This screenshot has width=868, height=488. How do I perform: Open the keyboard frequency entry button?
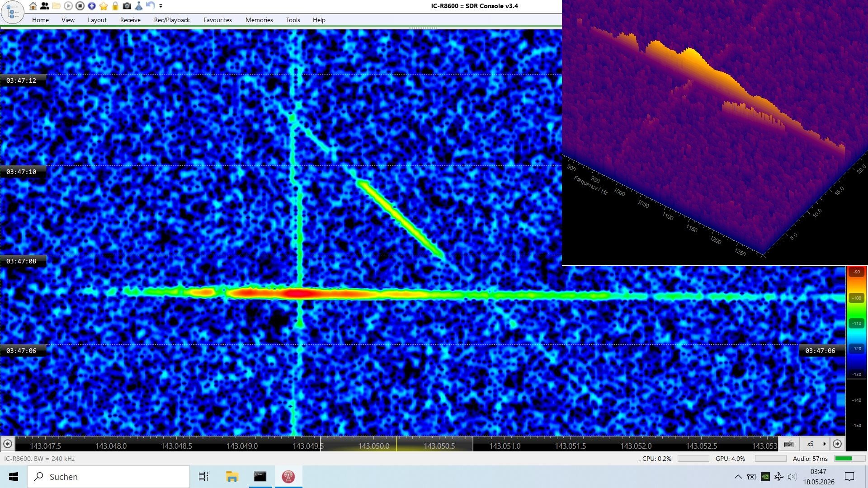pyautogui.click(x=788, y=444)
